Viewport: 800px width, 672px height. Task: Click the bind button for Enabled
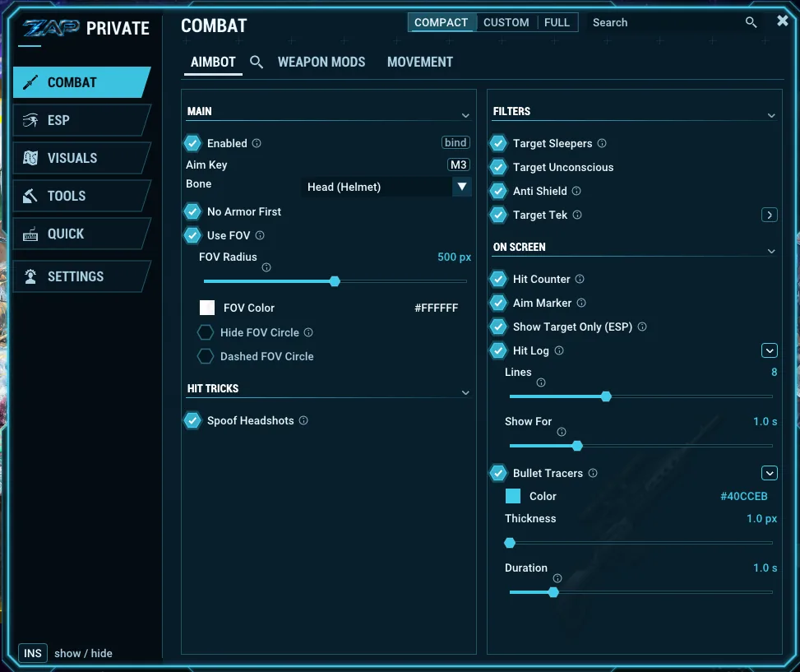click(x=455, y=142)
